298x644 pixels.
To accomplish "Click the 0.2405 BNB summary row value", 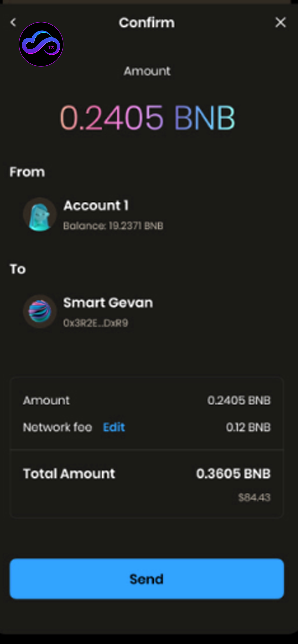I will pos(239,400).
